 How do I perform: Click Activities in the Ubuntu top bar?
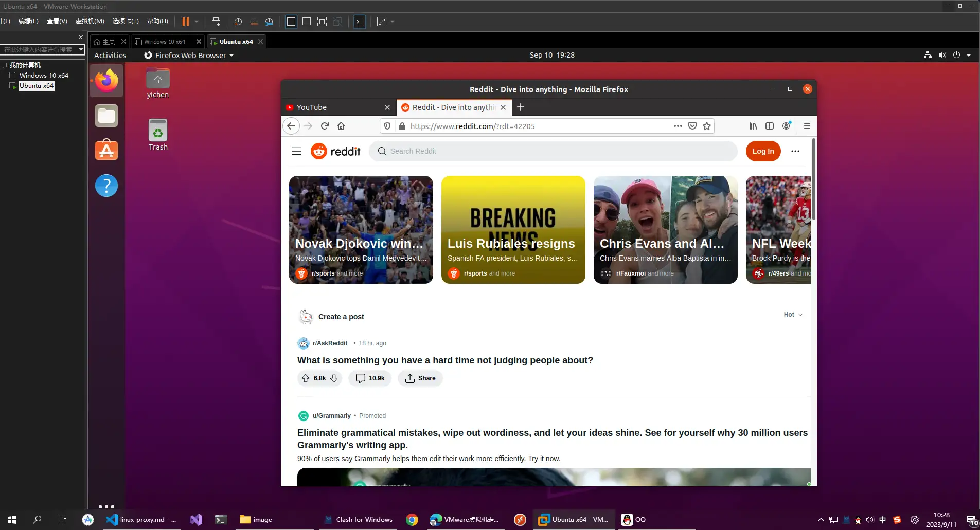pyautogui.click(x=110, y=56)
